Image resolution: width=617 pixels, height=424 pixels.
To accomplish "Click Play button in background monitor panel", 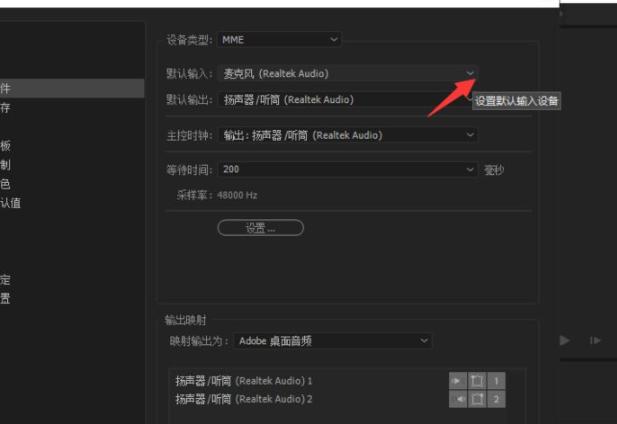I will [x=565, y=340].
